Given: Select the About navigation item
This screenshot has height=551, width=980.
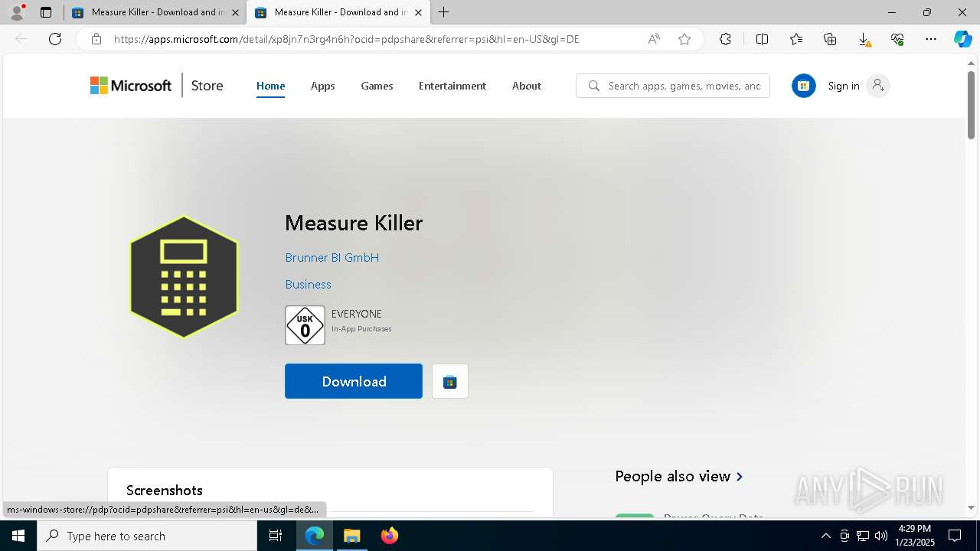Looking at the screenshot, I should point(527,86).
